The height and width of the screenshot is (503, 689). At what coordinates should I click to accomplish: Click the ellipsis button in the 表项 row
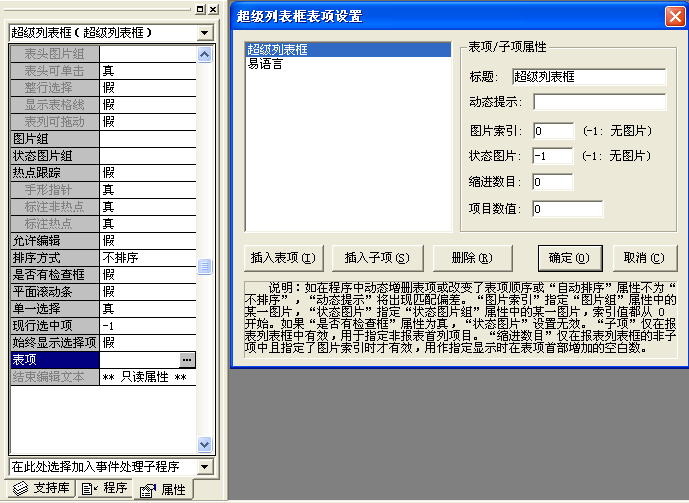tap(186, 359)
